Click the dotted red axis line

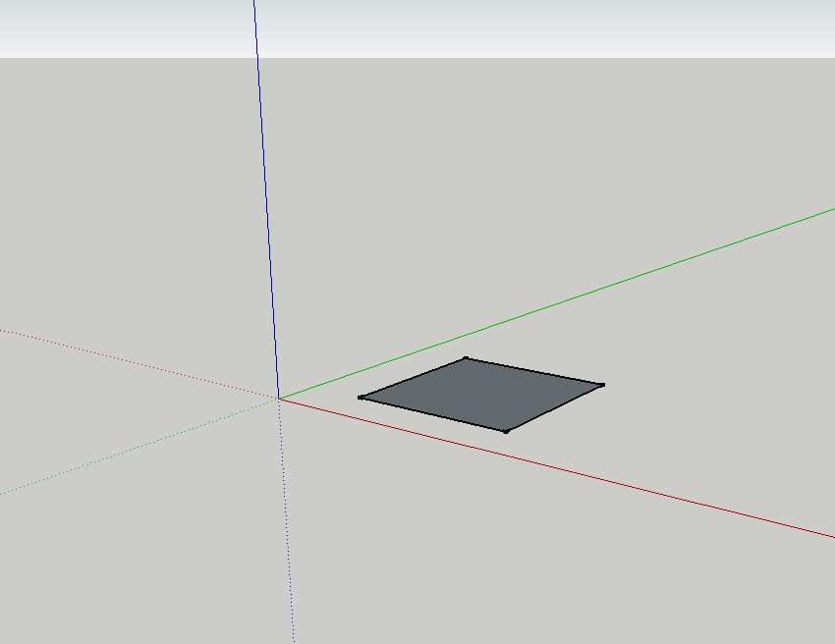pyautogui.click(x=138, y=363)
